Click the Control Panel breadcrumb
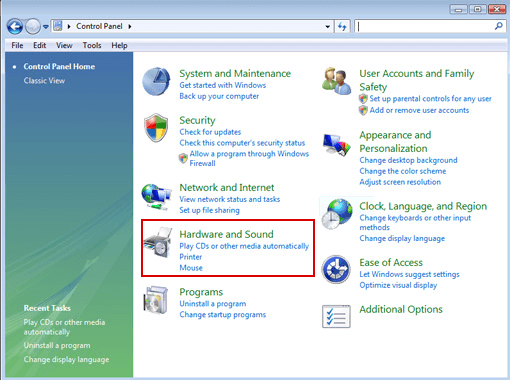The image size is (510, 380). [99, 26]
